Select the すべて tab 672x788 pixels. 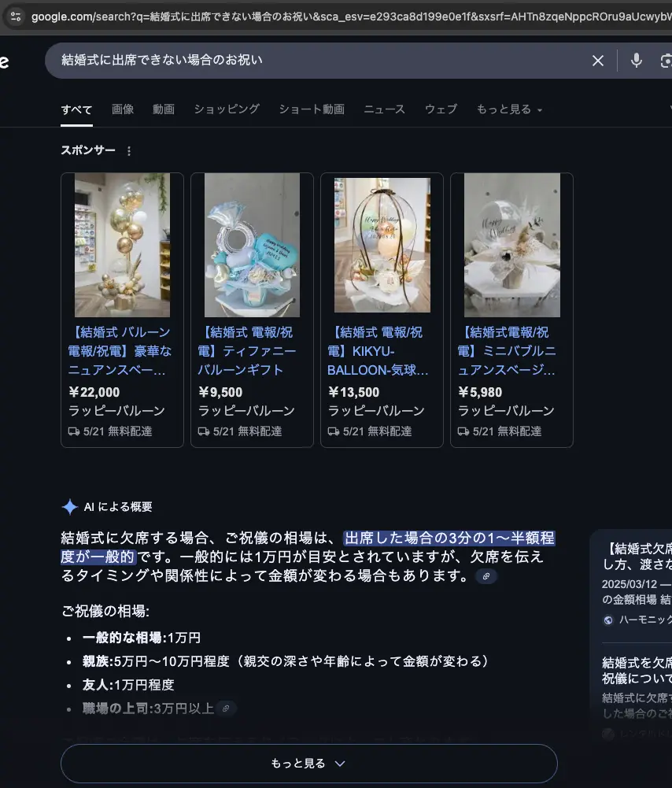coord(76,109)
